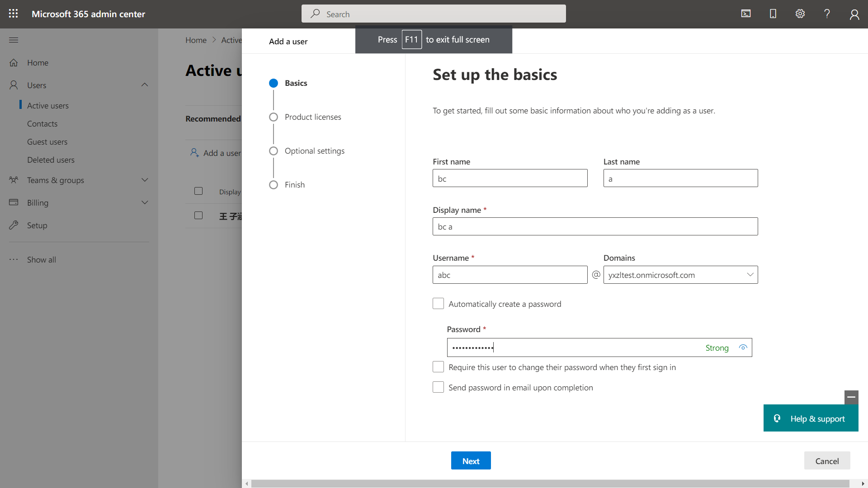
Task: Open Cloud Shell icon in header
Action: pyautogui.click(x=746, y=14)
